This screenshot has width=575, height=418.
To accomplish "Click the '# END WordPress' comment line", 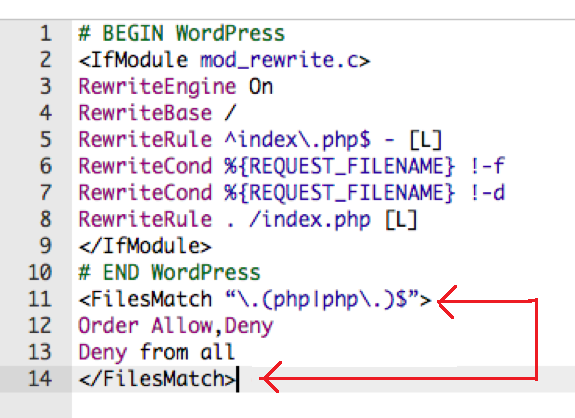I will coord(169,273).
